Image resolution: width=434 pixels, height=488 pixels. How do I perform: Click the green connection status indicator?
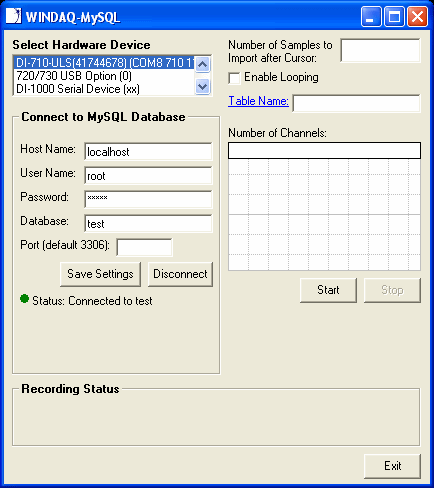pos(24,298)
